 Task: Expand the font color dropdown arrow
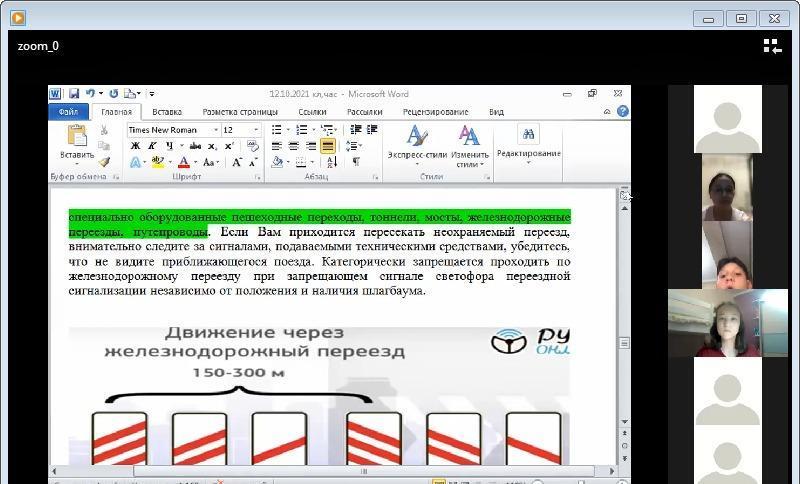pyautogui.click(x=195, y=162)
